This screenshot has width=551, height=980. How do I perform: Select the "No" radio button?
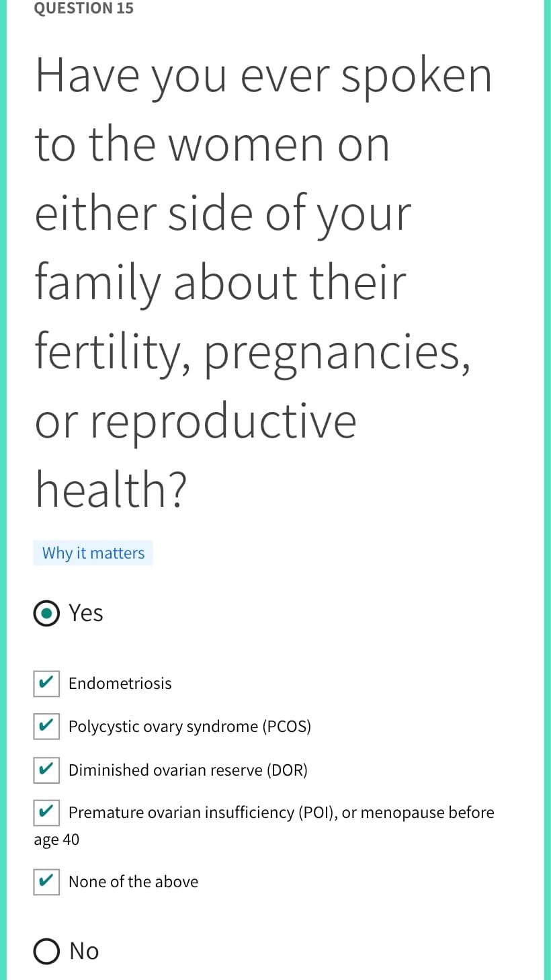pyautogui.click(x=46, y=952)
